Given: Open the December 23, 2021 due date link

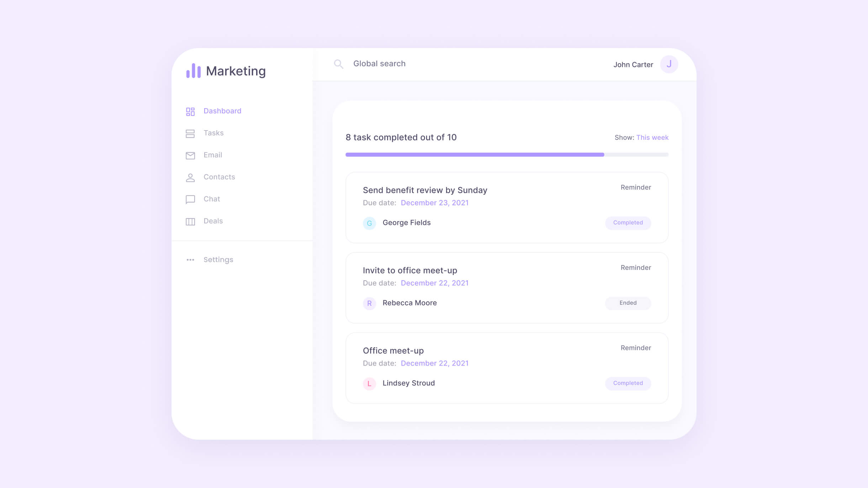Looking at the screenshot, I should 435,203.
